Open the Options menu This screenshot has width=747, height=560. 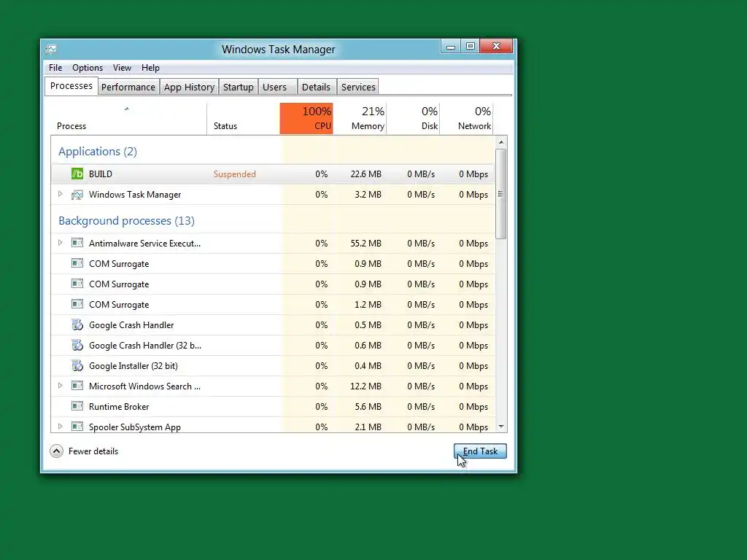[88, 68]
